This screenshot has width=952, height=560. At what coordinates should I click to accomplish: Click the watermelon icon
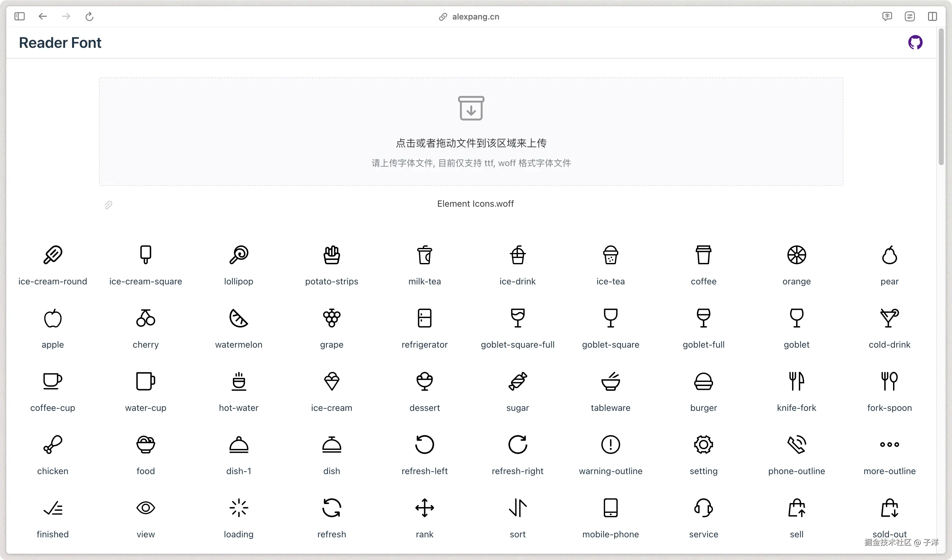pos(238,318)
